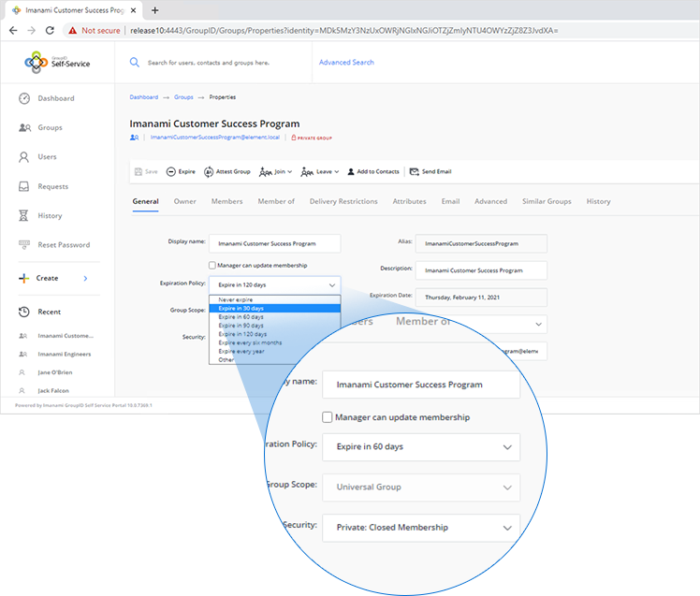Click the Expire toolbar button
The height and width of the screenshot is (596, 700).
181,172
